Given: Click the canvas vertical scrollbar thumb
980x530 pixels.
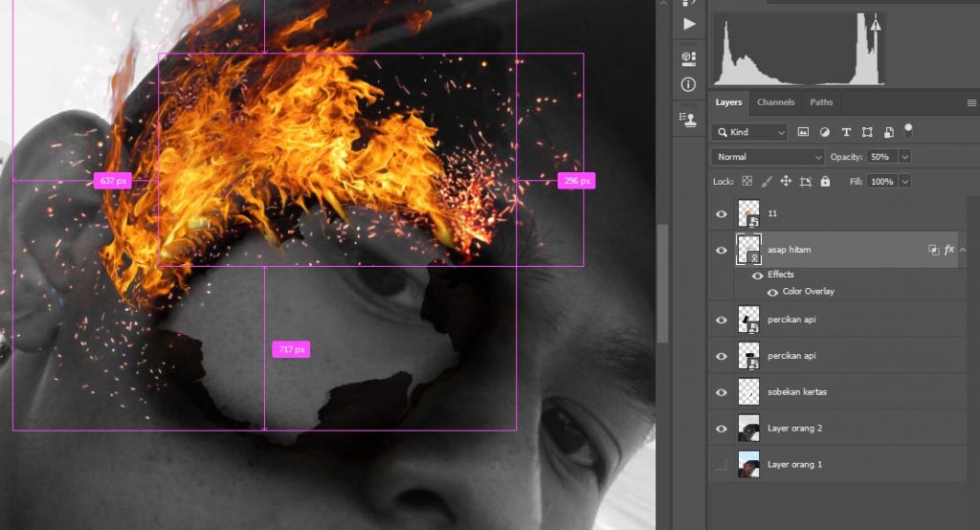Looking at the screenshot, I should point(662,284).
